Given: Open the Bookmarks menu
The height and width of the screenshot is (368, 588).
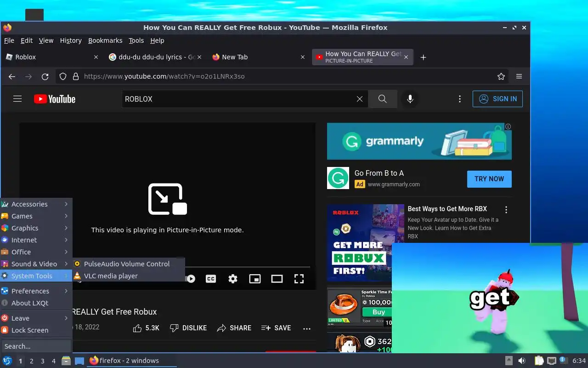Looking at the screenshot, I should click(x=105, y=40).
